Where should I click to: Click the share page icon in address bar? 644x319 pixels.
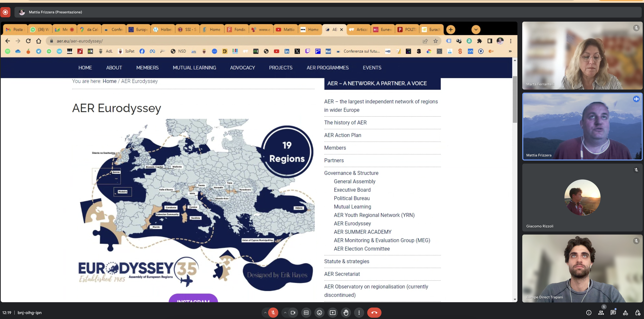(x=425, y=41)
